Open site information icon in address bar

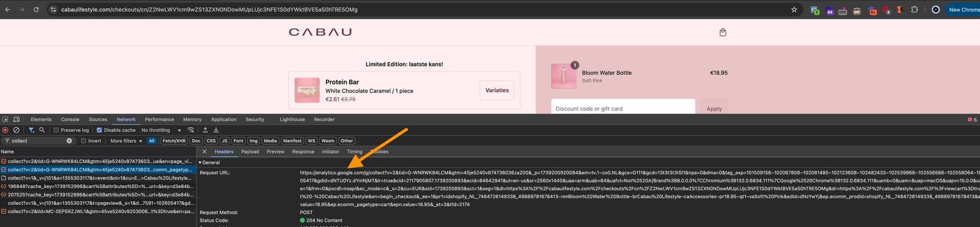(53, 10)
